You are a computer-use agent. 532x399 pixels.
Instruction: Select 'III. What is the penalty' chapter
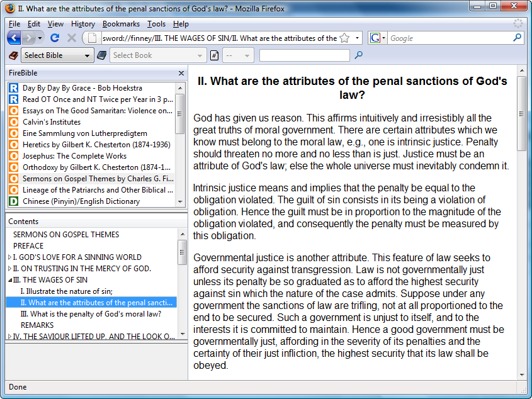(x=91, y=314)
